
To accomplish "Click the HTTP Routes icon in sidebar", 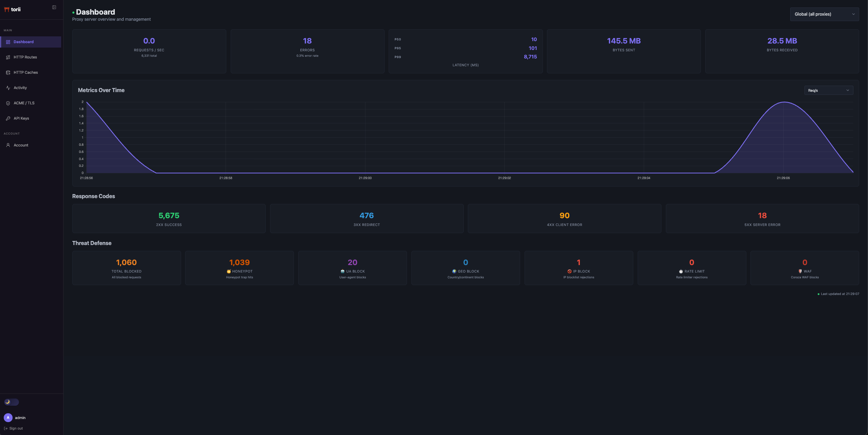I will (8, 57).
